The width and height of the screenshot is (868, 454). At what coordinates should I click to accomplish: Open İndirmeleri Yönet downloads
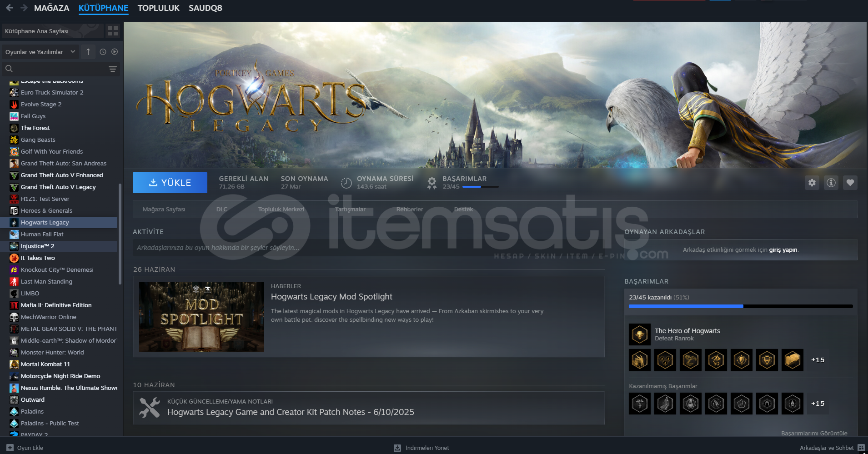click(x=421, y=448)
